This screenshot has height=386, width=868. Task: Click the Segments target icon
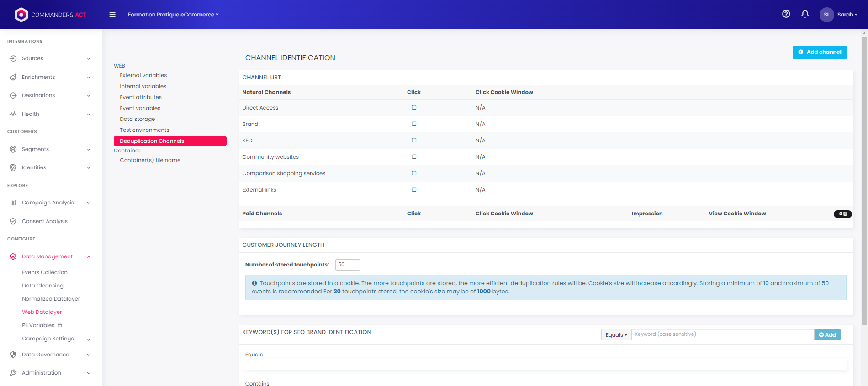coord(13,149)
